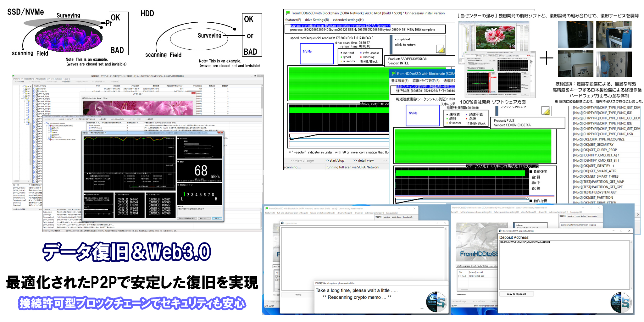644x322 pixels.
Task: Click yellow return icon in 'completed' box
Action: point(440,49)
